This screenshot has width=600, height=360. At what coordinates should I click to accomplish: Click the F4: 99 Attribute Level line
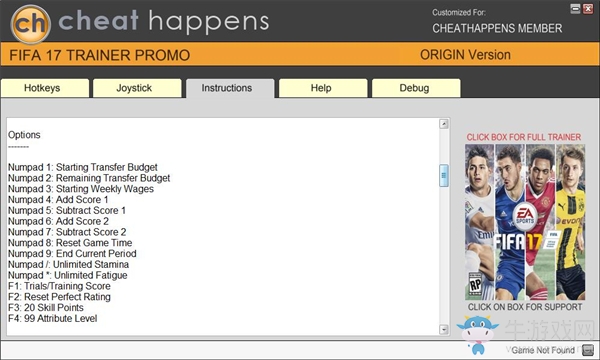[53, 318]
